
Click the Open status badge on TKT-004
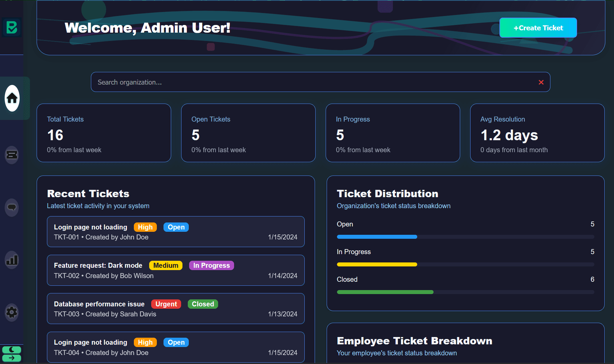[x=176, y=342]
